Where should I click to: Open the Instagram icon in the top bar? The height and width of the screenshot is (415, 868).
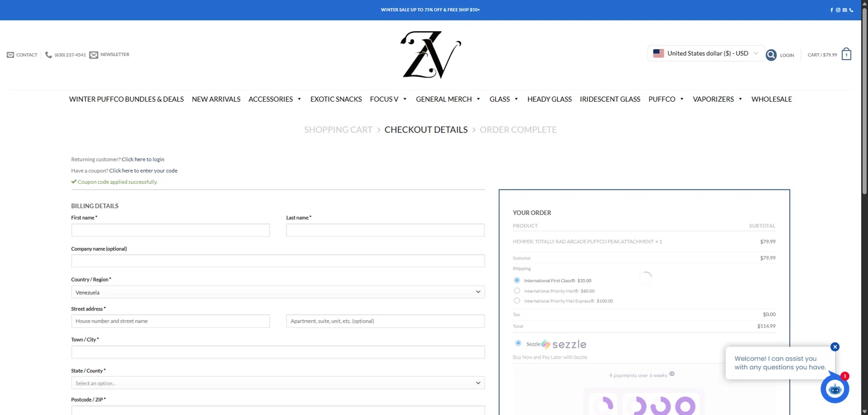coord(838,10)
